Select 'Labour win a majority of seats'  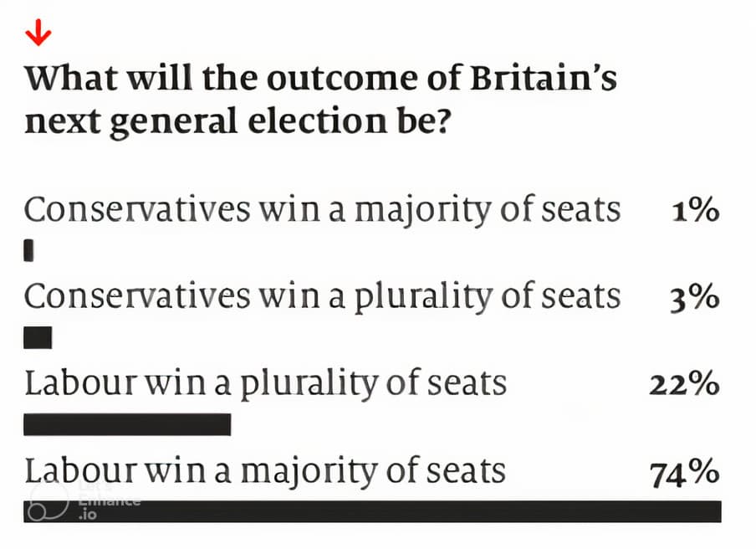(x=265, y=470)
